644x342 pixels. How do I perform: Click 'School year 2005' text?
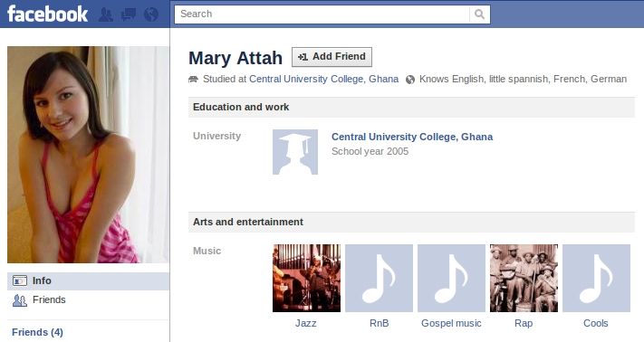pyautogui.click(x=370, y=151)
